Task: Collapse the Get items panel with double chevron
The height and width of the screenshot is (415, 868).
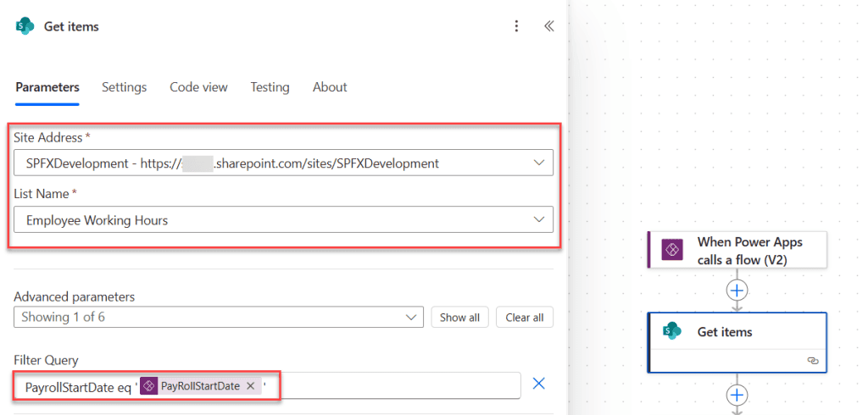Action: click(x=548, y=26)
